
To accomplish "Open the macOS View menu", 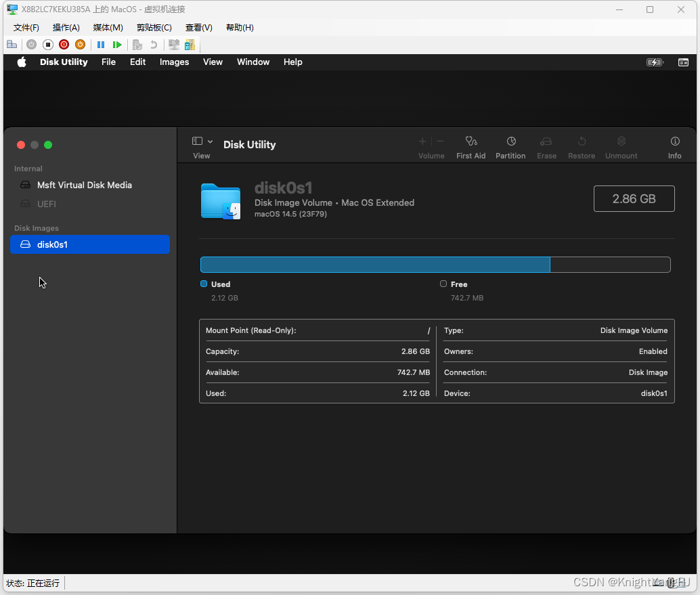I will coord(213,62).
